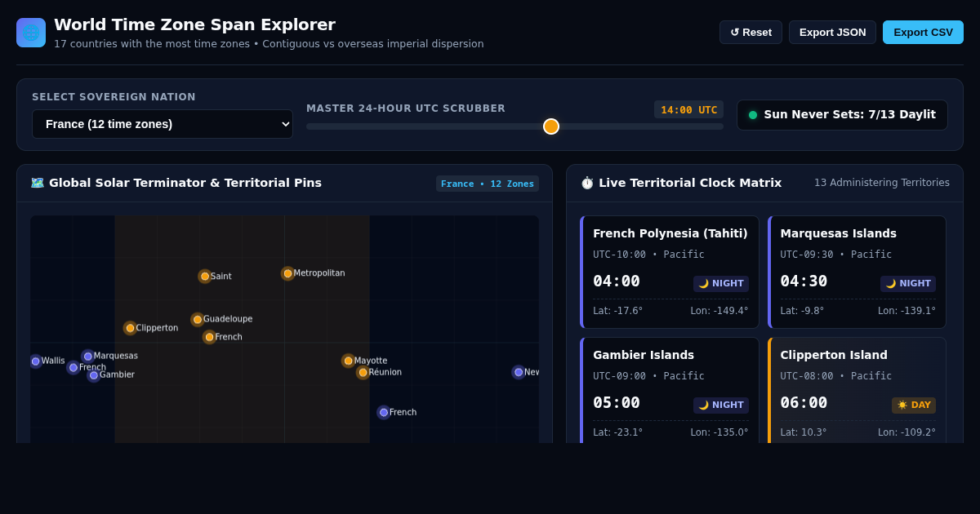Click UTC-09:30 • Pacific text

[x=835, y=255]
